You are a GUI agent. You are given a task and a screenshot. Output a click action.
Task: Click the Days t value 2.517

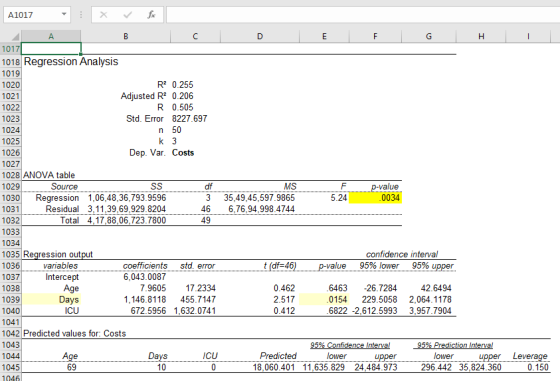point(284,299)
